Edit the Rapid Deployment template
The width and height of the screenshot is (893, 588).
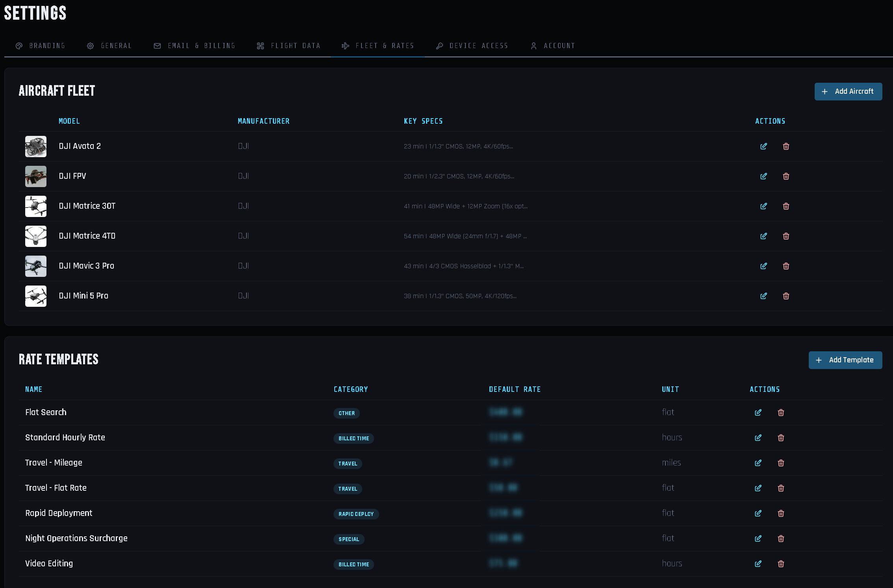[758, 513]
